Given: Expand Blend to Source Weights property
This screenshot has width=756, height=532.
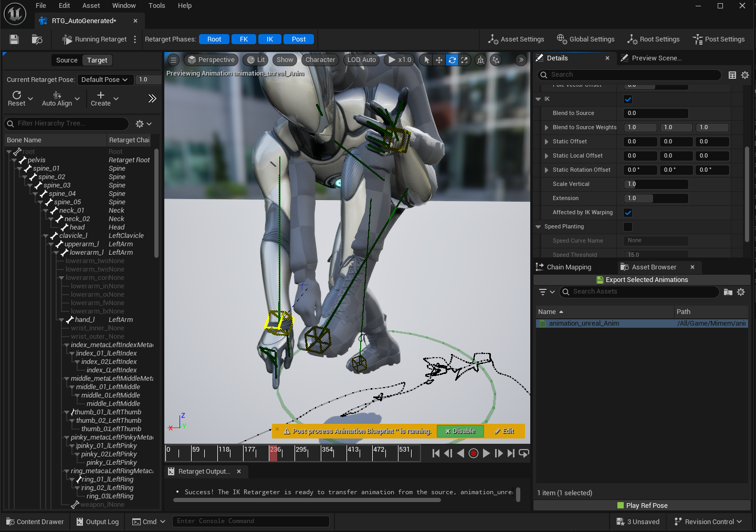Looking at the screenshot, I should pyautogui.click(x=547, y=128).
